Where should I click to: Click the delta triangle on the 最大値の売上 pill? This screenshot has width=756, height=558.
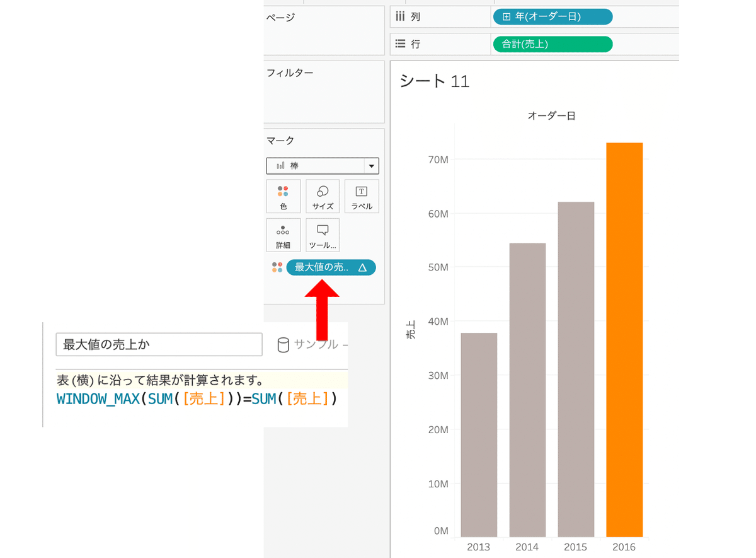click(362, 267)
